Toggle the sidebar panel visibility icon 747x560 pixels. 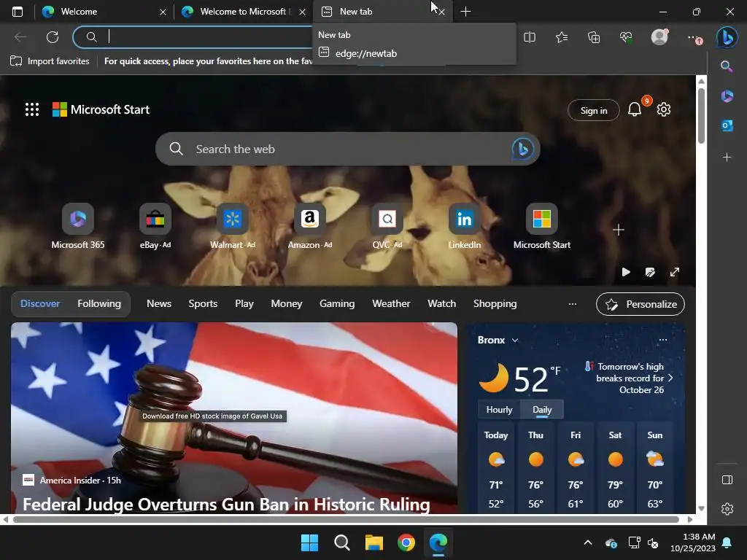click(x=727, y=480)
